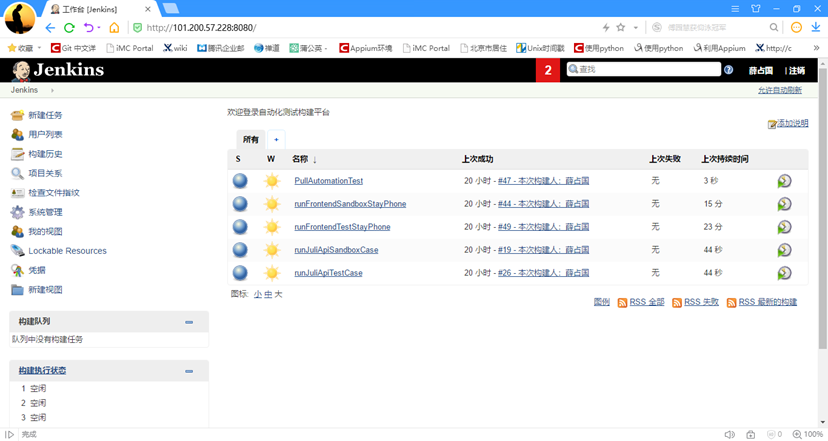
Task: Click the browser search box
Action: click(715, 27)
